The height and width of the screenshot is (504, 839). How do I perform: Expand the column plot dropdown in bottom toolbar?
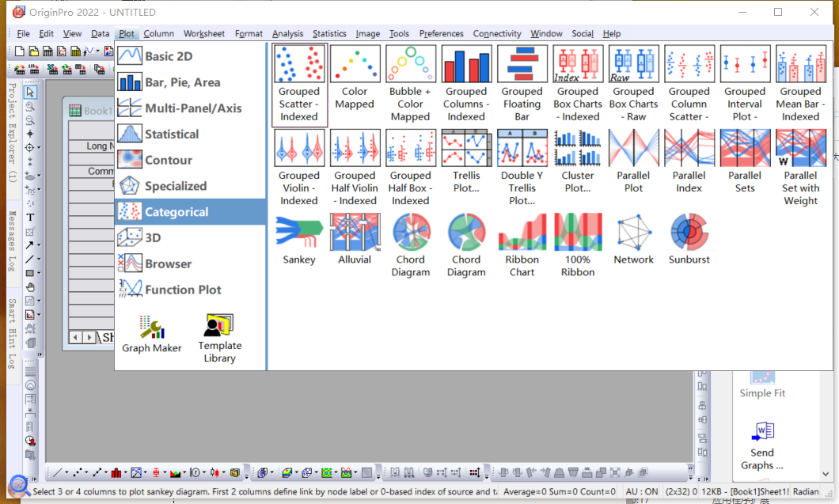click(126, 472)
